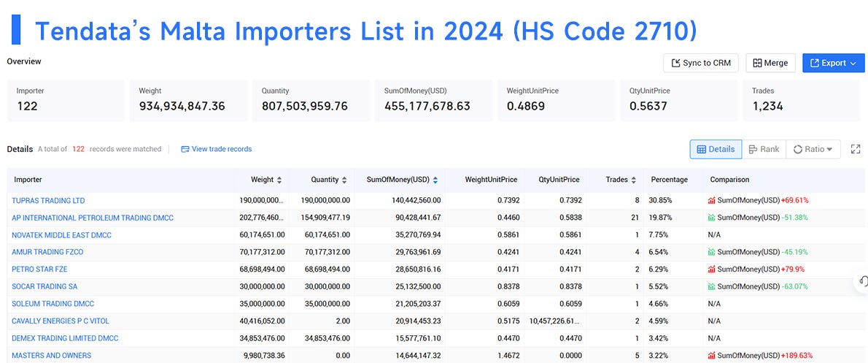Image resolution: width=868 pixels, height=363 pixels.
Task: Sort by the SumOfMoney(USD) column arrows
Action: click(435, 180)
